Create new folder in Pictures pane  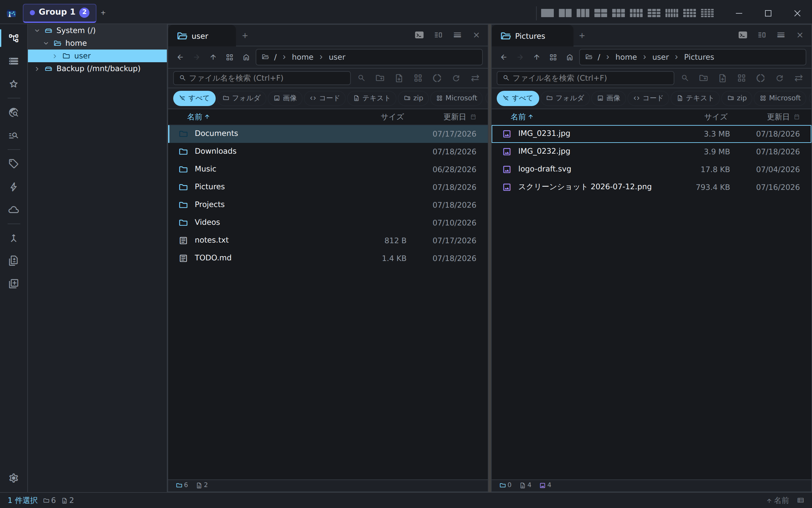tap(704, 78)
